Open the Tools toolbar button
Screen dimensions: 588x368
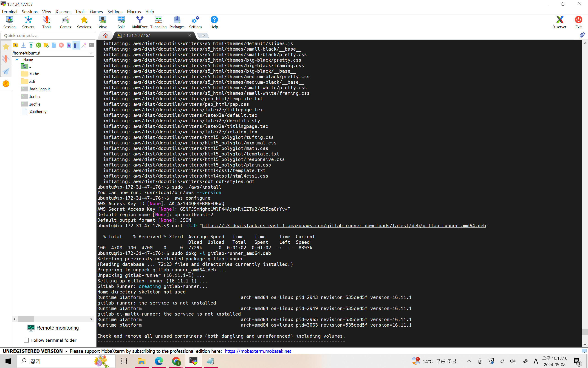coord(47,22)
